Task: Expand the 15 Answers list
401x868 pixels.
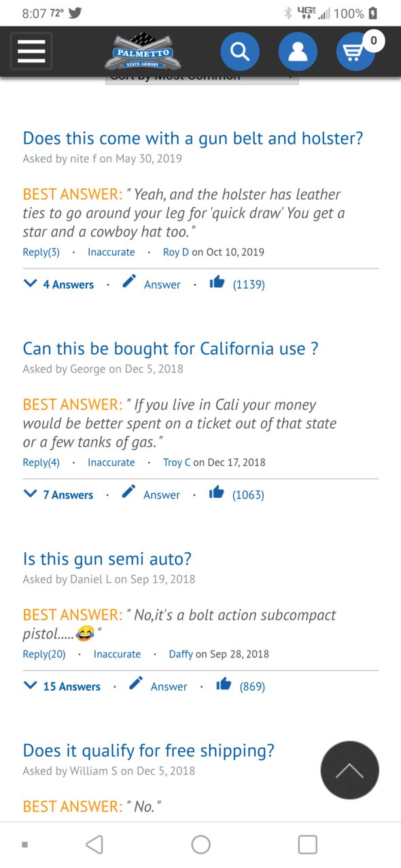Action: click(x=62, y=686)
